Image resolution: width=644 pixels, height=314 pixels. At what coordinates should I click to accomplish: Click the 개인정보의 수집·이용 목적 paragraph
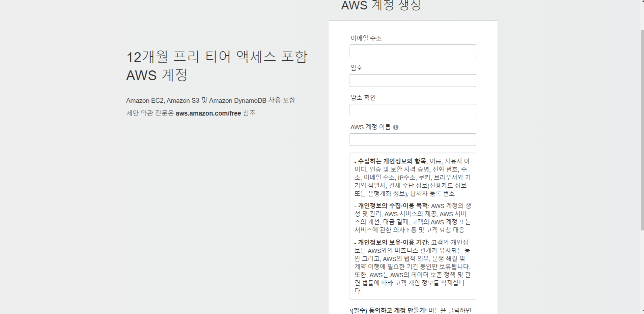(413, 218)
